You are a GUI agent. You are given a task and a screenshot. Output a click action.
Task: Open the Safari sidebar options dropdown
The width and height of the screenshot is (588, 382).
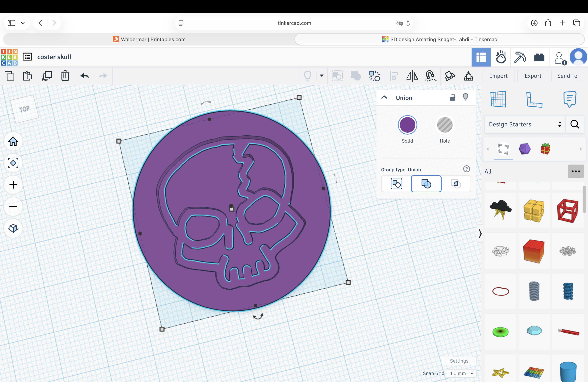tap(23, 23)
